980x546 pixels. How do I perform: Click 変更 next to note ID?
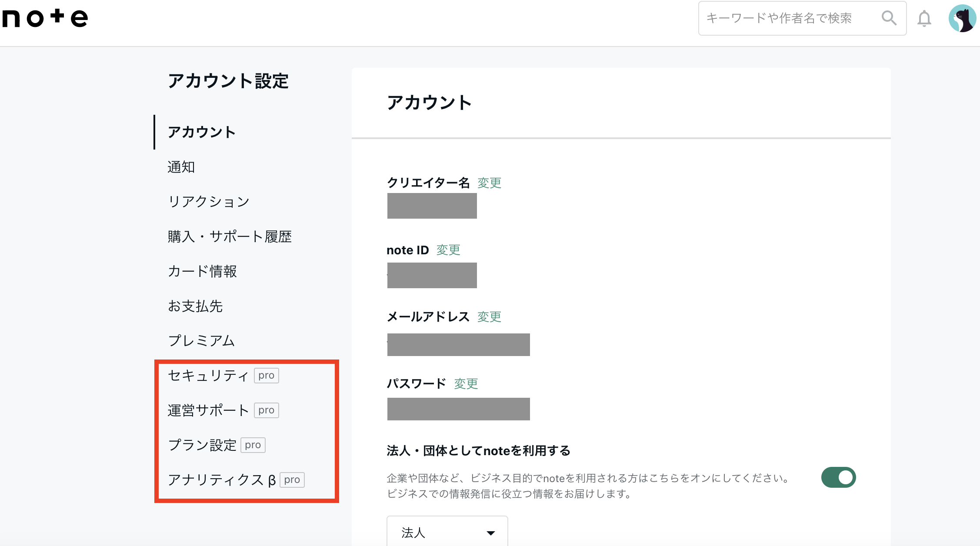pyautogui.click(x=448, y=250)
